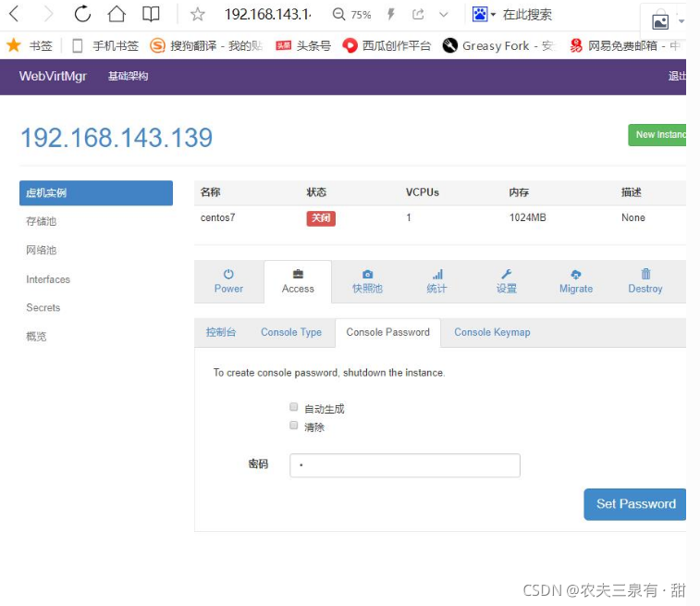Open Secrets in the sidebar
This screenshot has width=700, height=606.
tap(43, 308)
